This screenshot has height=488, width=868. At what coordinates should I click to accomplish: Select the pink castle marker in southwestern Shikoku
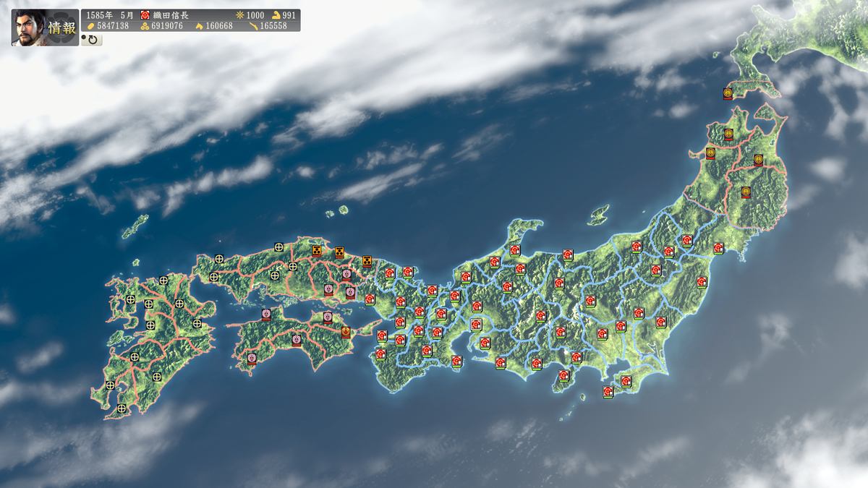pos(252,359)
